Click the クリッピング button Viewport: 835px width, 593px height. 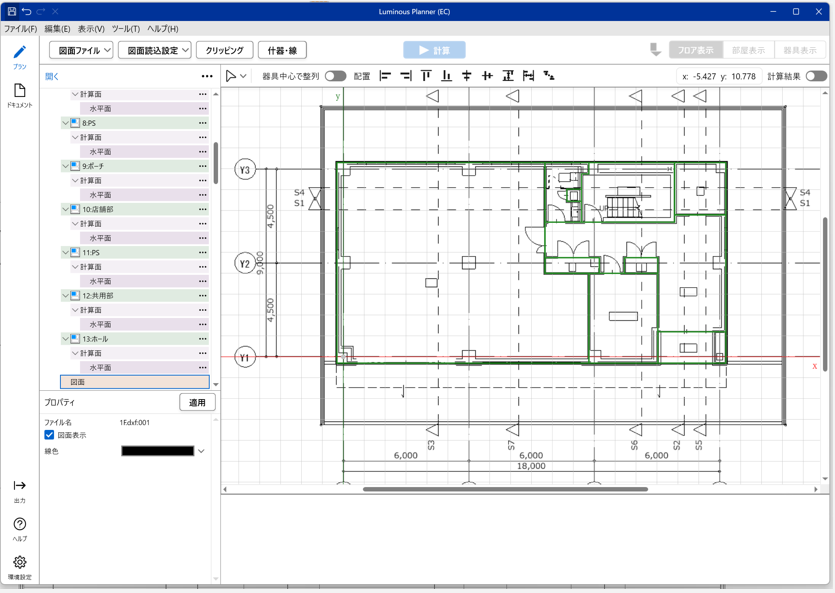tap(224, 50)
